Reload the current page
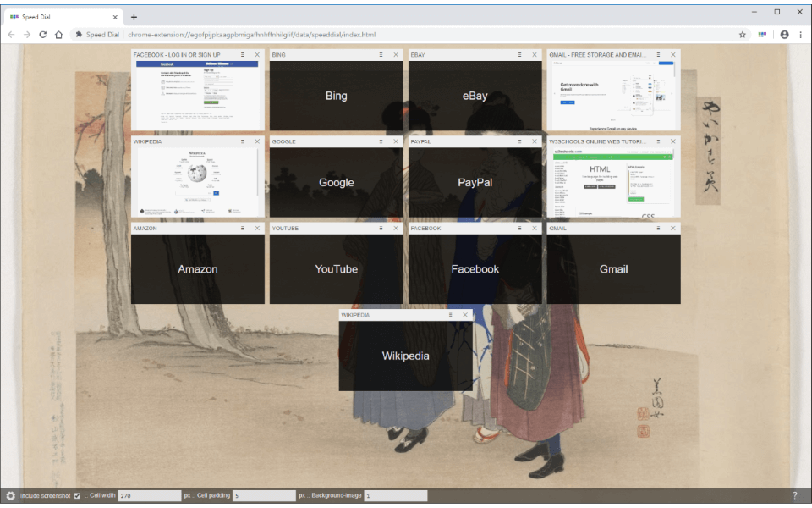812x508 pixels. click(43, 35)
